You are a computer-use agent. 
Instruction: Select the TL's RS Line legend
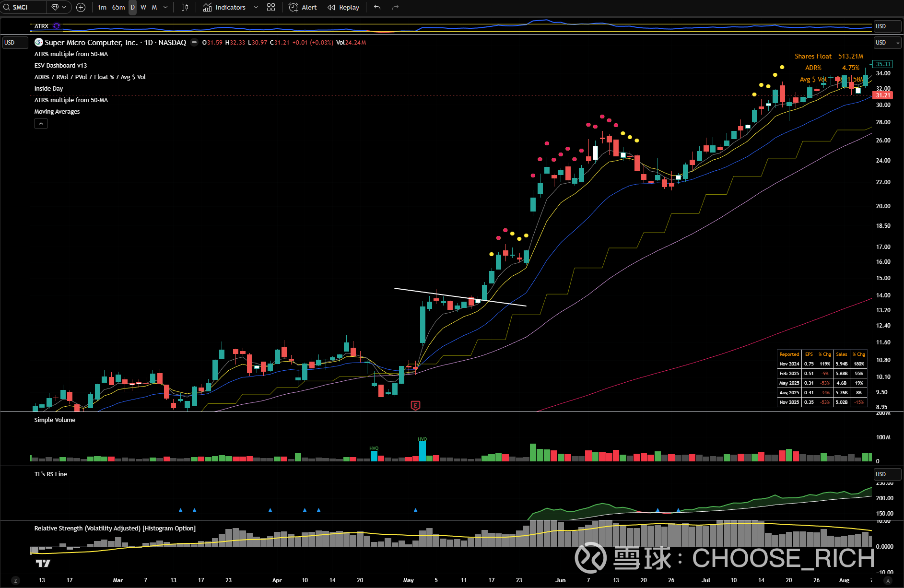coord(50,474)
